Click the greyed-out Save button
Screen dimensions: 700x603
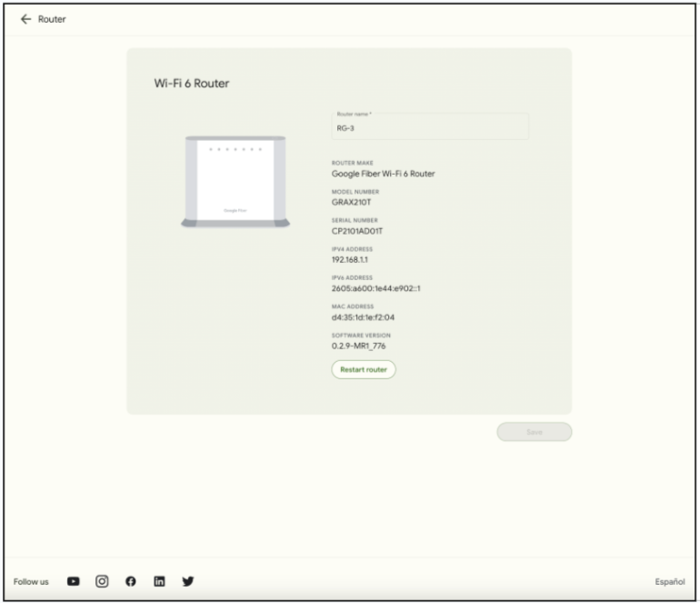pos(534,432)
